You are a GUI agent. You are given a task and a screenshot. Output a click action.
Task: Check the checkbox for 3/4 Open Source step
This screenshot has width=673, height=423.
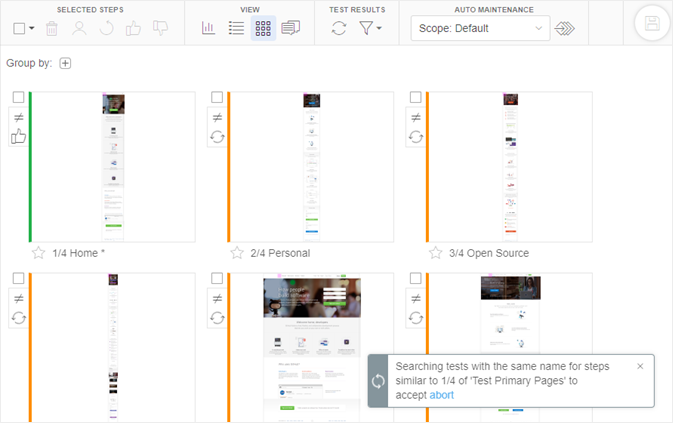pyautogui.click(x=415, y=98)
